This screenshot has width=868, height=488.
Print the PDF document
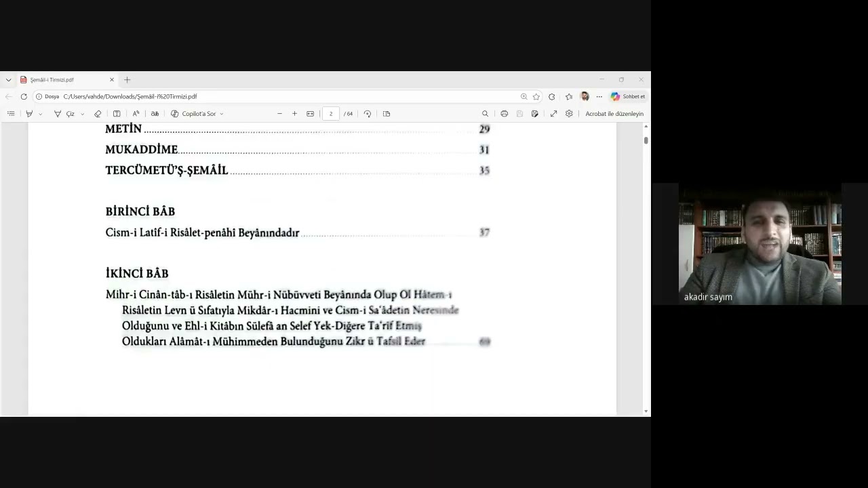504,114
